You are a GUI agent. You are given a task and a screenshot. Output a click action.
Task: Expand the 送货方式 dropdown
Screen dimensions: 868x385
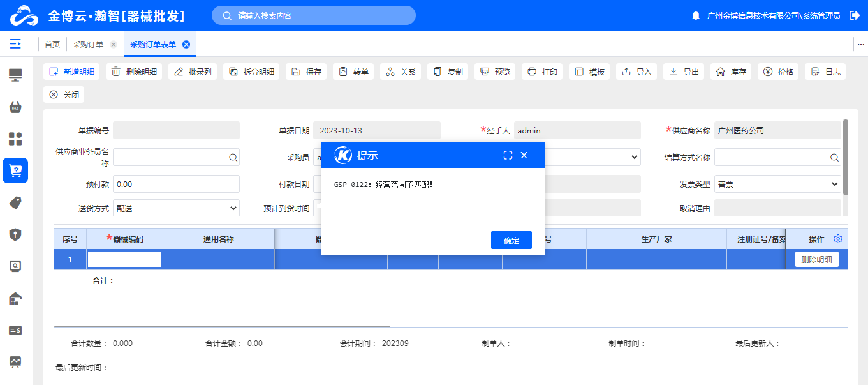pos(176,208)
